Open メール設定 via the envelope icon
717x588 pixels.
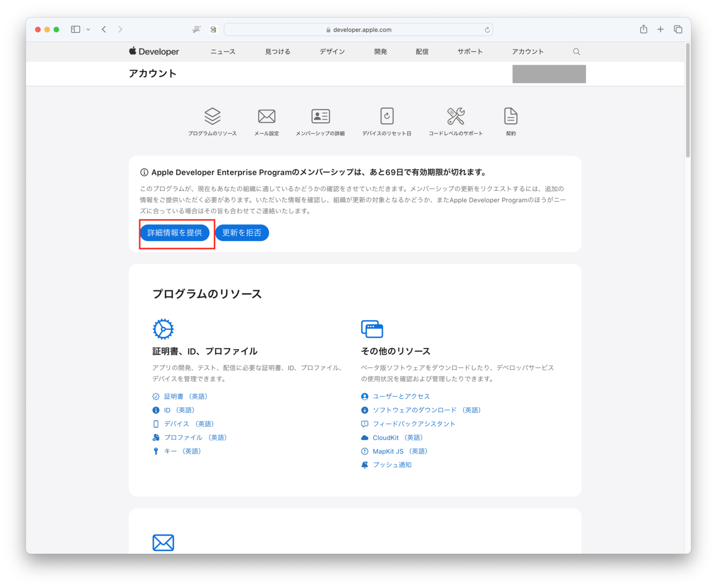266,116
